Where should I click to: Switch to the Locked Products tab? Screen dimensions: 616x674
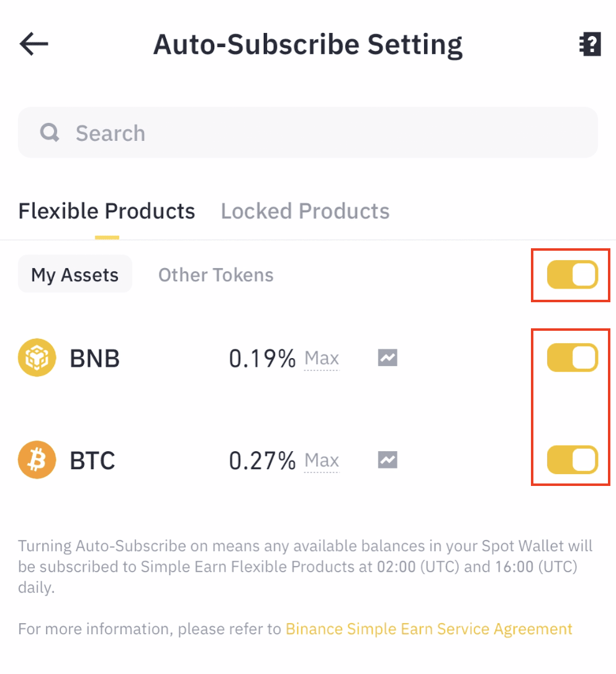(305, 212)
